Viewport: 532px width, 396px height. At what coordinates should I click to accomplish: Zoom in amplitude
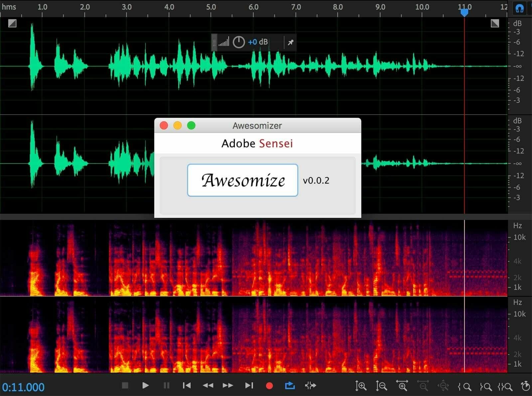pos(360,386)
